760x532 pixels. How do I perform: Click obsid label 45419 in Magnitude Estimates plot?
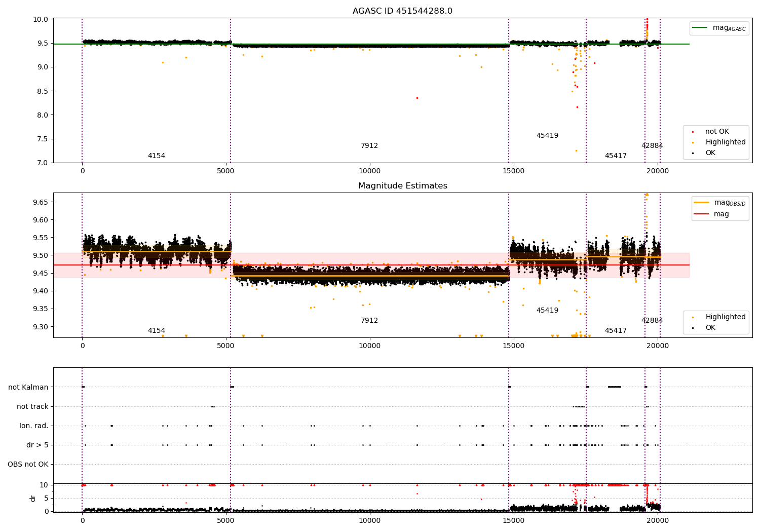[547, 311]
